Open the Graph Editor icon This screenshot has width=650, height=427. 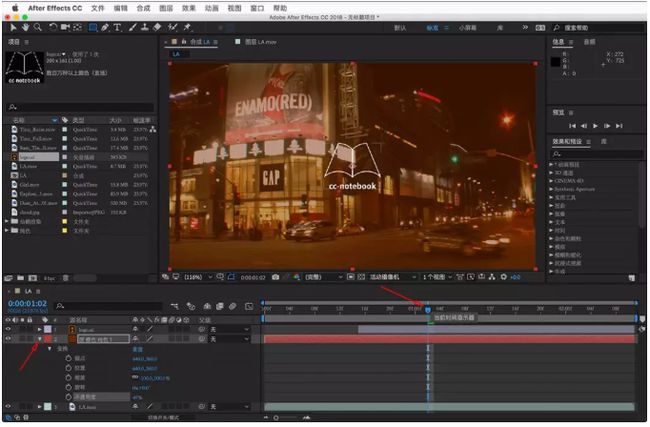(249, 307)
